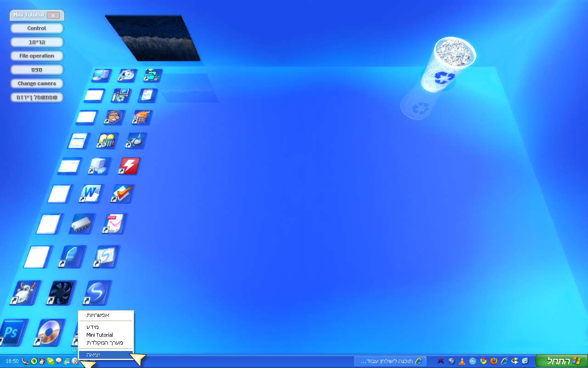Select Mini Tutorial in the context menu
This screenshot has height=368, width=588.
(x=106, y=335)
